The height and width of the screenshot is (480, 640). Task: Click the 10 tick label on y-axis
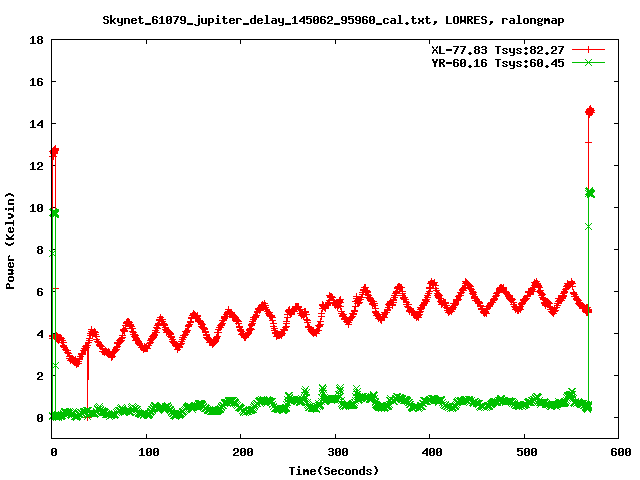[35, 209]
